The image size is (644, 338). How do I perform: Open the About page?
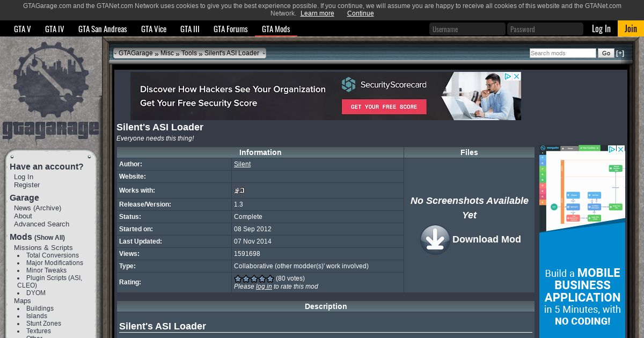(23, 216)
